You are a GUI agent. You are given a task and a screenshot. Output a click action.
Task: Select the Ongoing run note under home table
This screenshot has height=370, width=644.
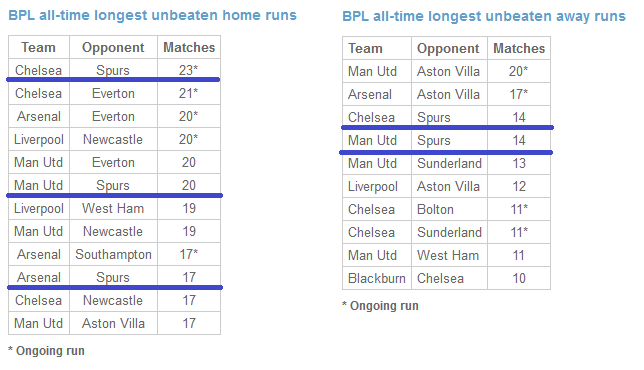(x=46, y=351)
